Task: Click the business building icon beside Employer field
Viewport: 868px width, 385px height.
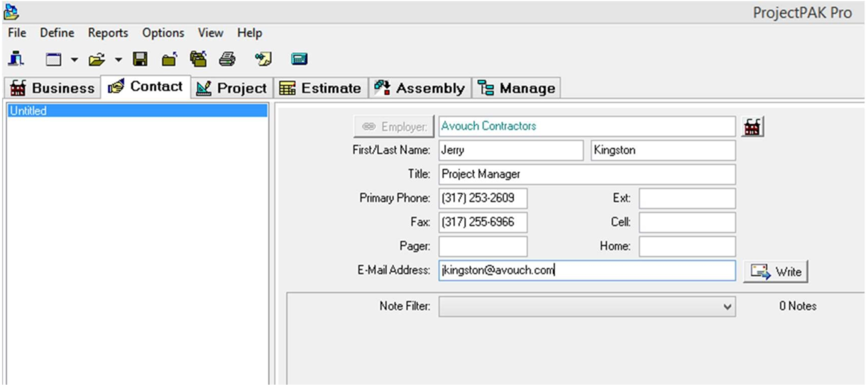Action: pos(752,127)
